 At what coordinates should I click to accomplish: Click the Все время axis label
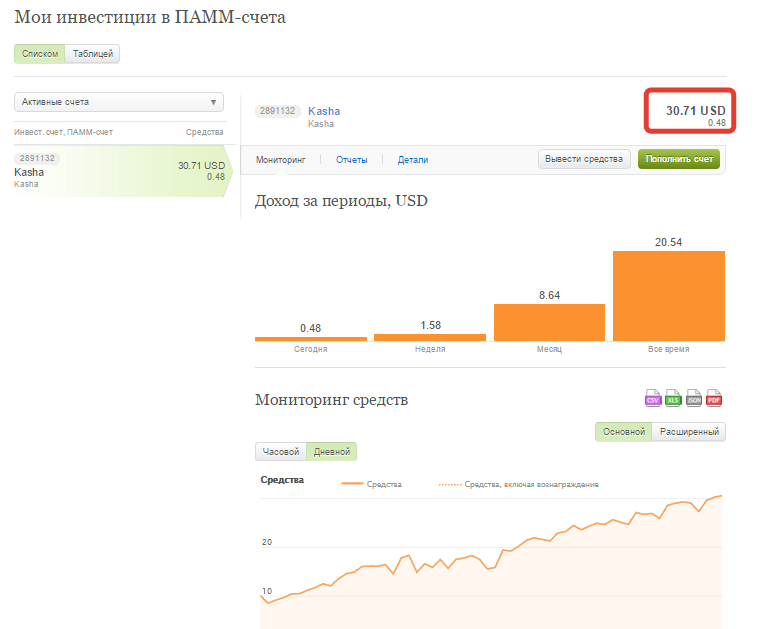pyautogui.click(x=669, y=349)
